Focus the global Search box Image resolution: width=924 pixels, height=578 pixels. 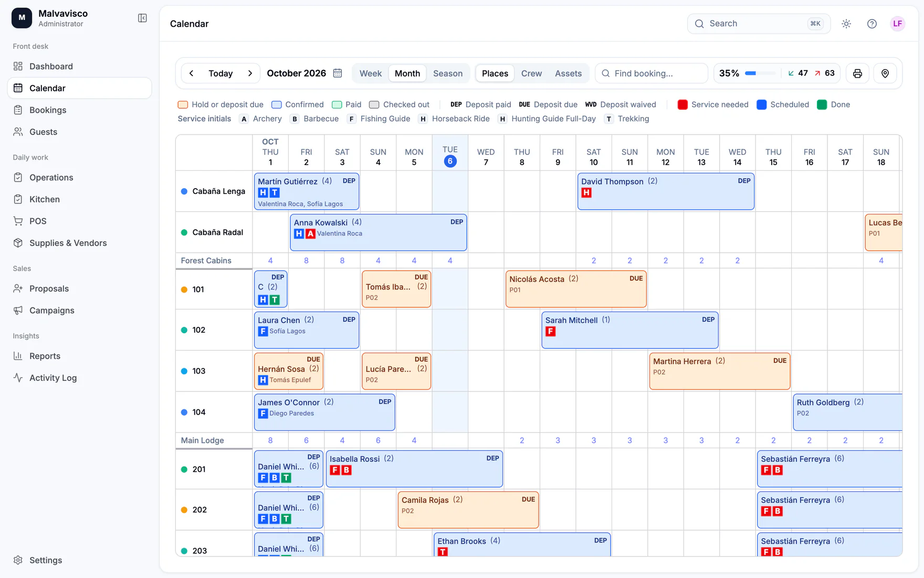(759, 24)
